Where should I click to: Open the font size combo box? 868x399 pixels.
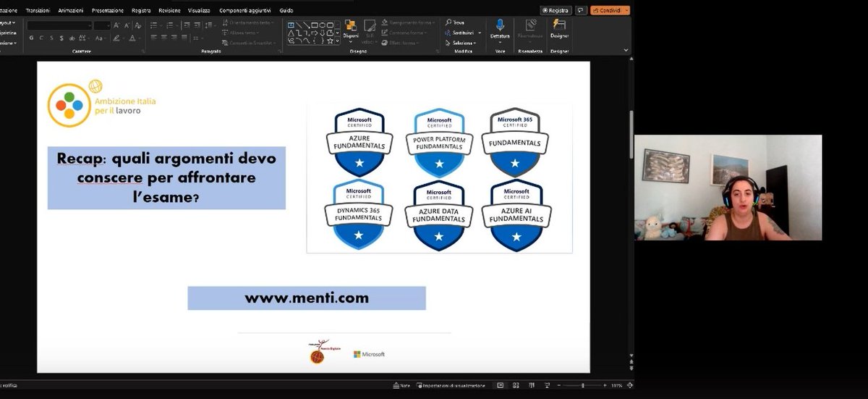click(x=103, y=25)
